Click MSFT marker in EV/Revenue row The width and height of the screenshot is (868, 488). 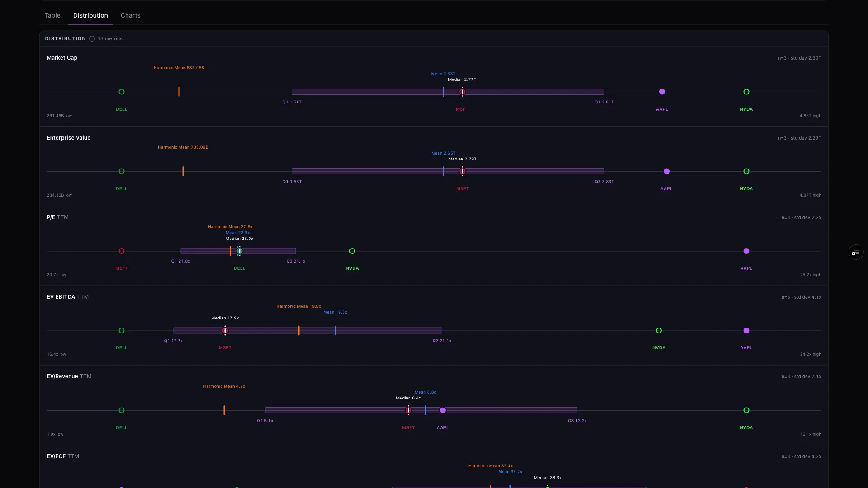(x=408, y=411)
